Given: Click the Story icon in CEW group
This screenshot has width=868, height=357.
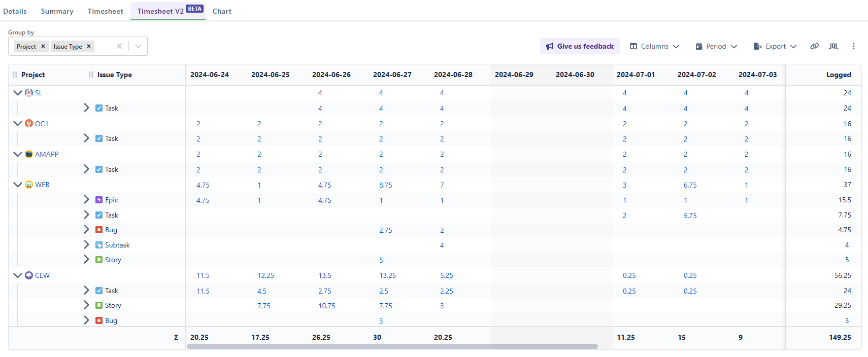Looking at the screenshot, I should pyautogui.click(x=99, y=305).
